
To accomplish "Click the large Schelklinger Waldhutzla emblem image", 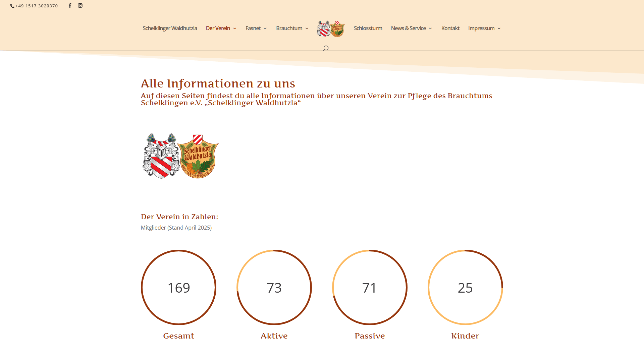I will tap(180, 156).
